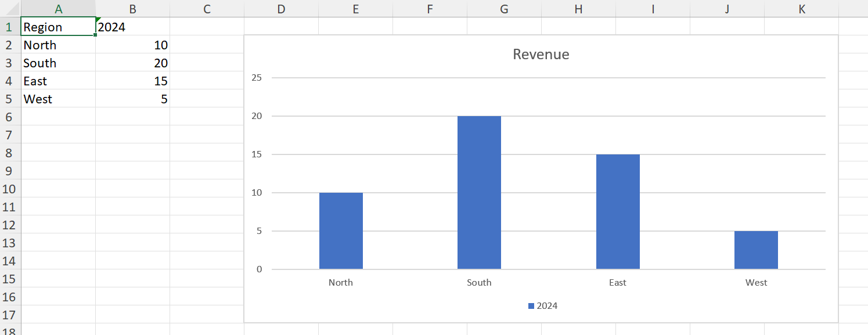Click the green error indicator in B1
Image resolution: width=868 pixels, height=335 pixels.
pyautogui.click(x=99, y=20)
